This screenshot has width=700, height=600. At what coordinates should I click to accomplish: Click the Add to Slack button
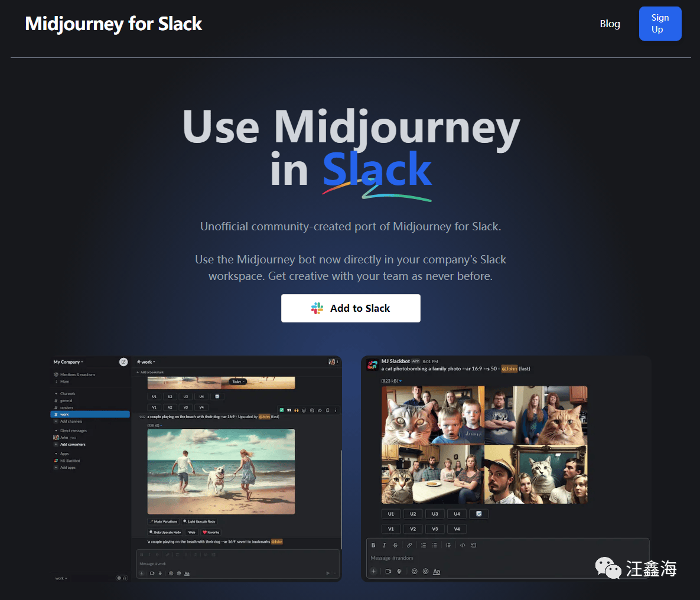click(350, 308)
